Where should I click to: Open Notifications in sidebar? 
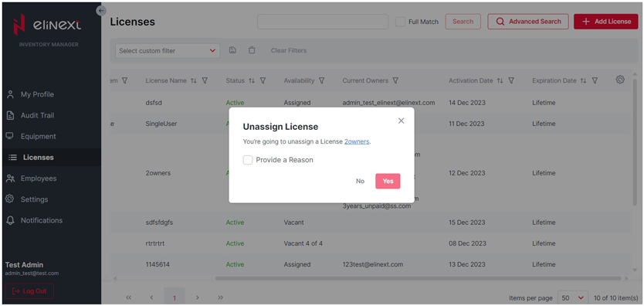pyautogui.click(x=41, y=220)
